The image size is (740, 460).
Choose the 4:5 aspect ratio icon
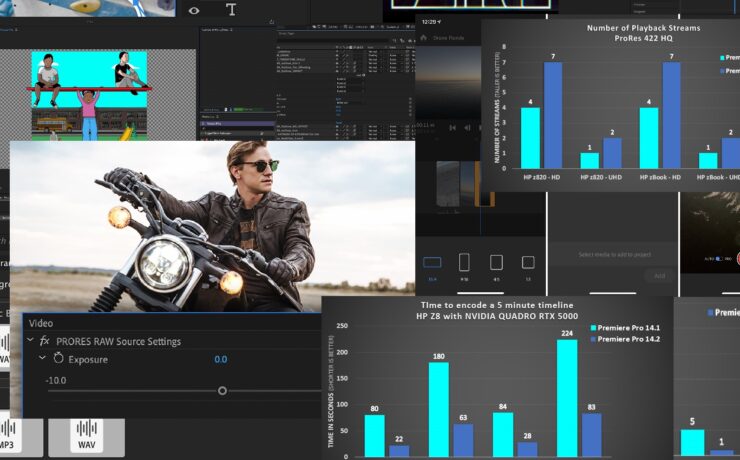click(496, 262)
